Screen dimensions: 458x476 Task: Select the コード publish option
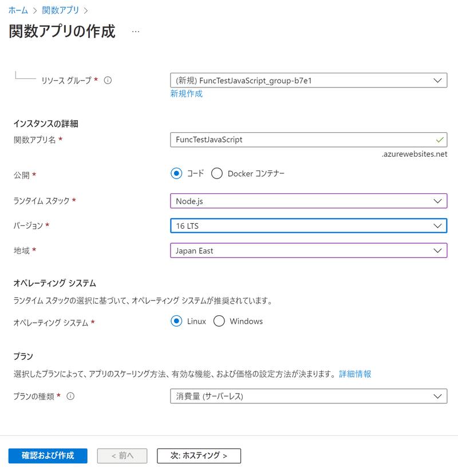point(176,173)
